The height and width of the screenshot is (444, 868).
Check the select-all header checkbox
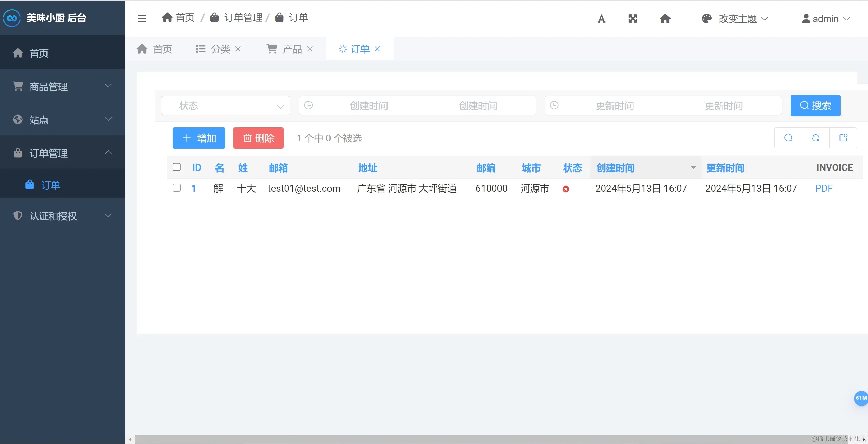click(176, 167)
